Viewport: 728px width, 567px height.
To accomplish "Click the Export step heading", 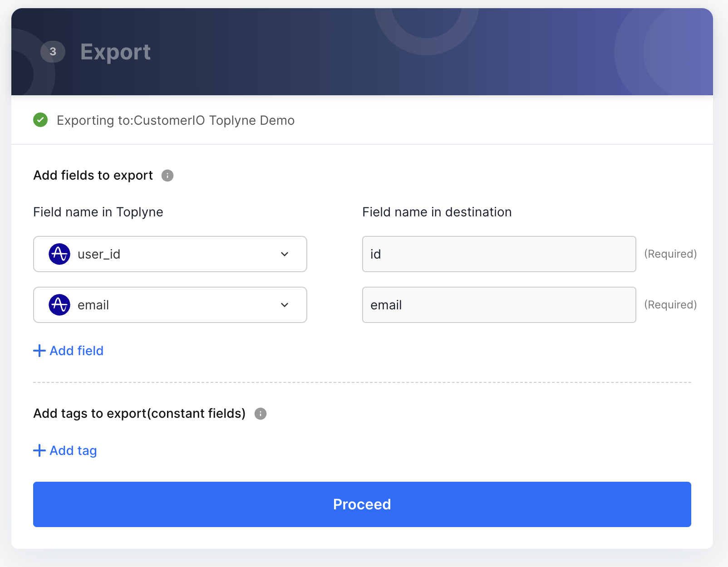I will [115, 52].
